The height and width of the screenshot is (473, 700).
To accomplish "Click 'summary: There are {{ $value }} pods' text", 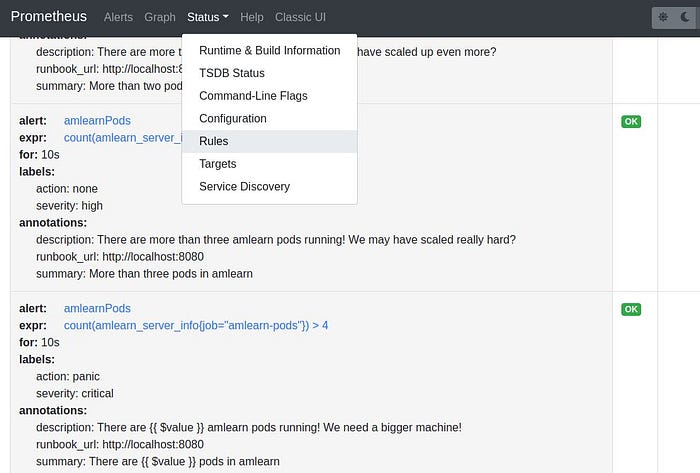I will (x=158, y=461).
